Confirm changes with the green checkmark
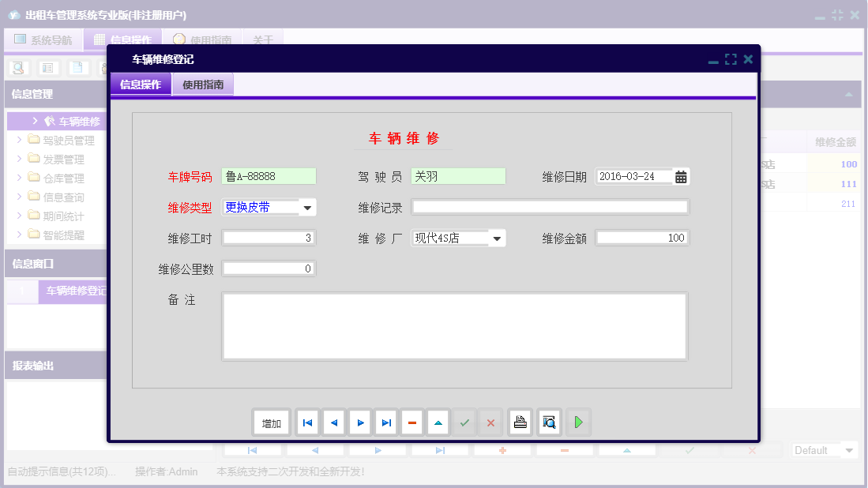The image size is (868, 488). (464, 422)
